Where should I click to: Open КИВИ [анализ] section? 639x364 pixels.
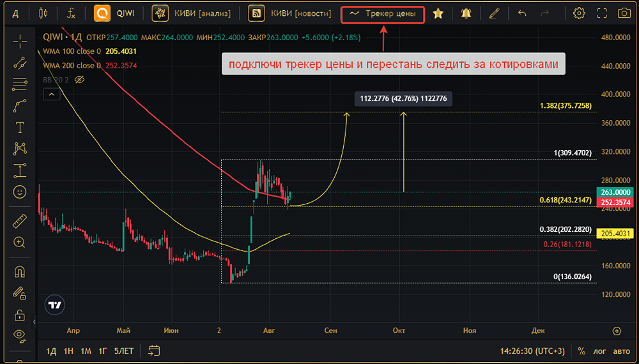(192, 13)
